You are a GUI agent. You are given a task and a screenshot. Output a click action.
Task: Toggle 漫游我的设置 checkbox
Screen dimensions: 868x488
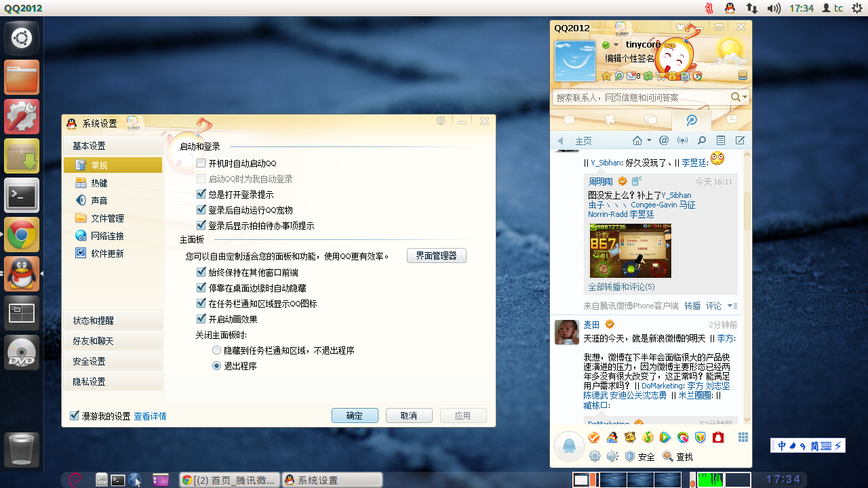pos(75,415)
